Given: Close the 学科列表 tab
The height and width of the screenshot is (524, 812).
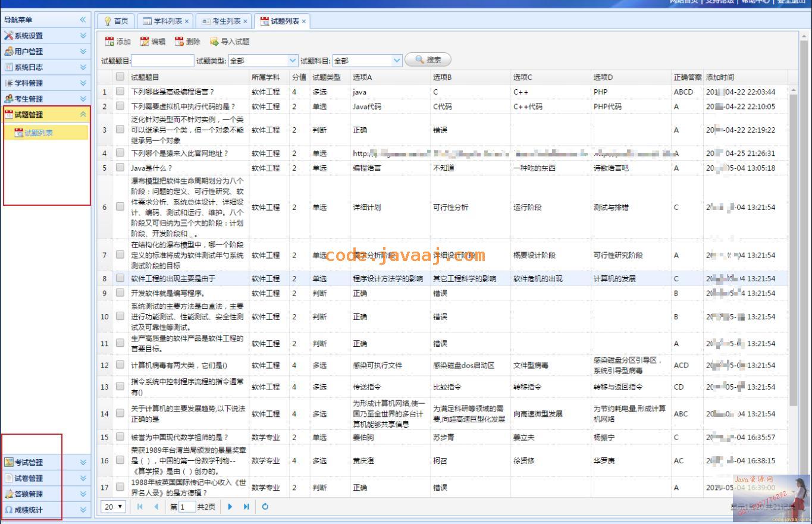Looking at the screenshot, I should point(187,21).
